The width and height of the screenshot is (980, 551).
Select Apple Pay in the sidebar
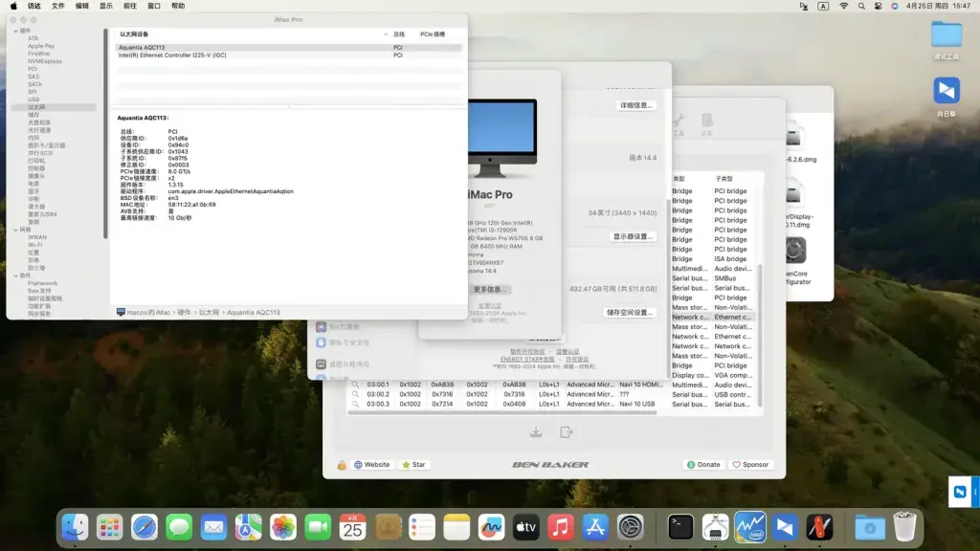pos(41,46)
